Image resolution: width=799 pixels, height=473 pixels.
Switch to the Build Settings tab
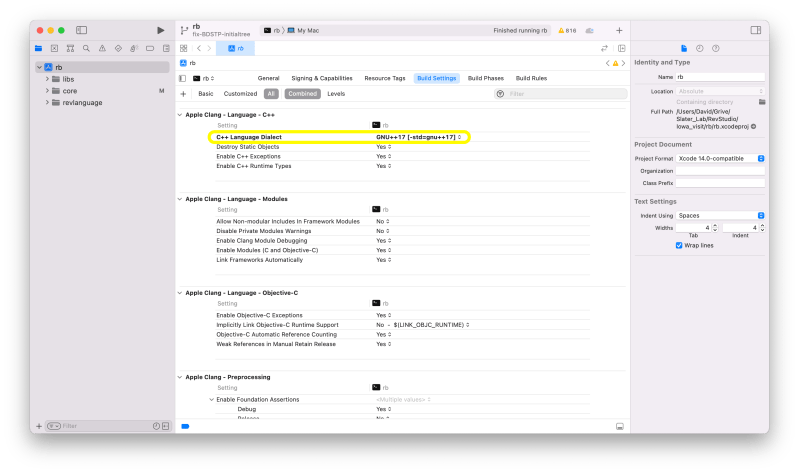[x=437, y=78]
